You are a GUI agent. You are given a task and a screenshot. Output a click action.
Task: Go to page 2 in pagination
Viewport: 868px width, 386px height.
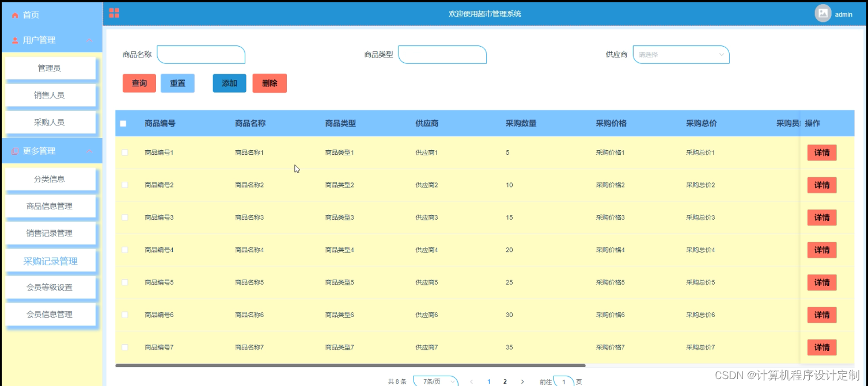click(505, 381)
